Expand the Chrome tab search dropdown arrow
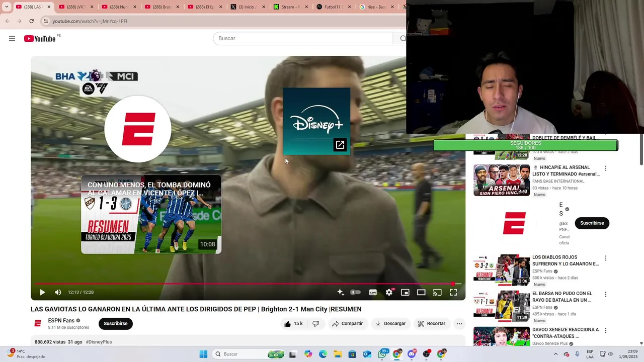 (x=7, y=7)
